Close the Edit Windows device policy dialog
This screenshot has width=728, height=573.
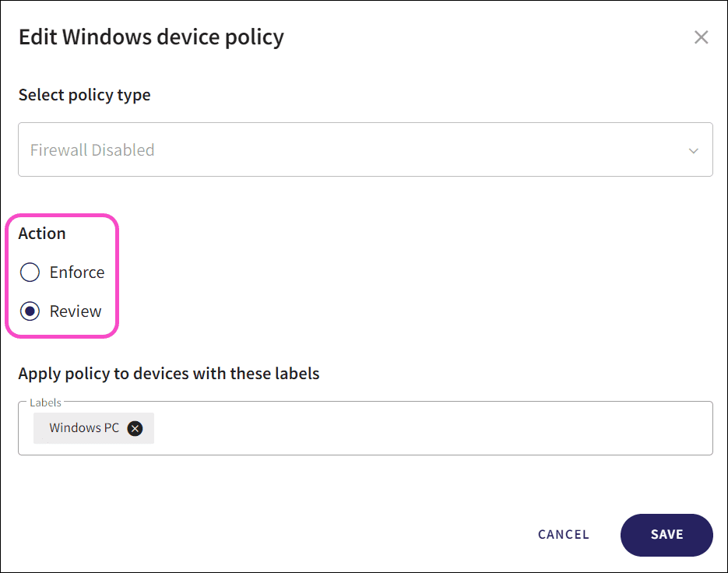[x=700, y=37]
